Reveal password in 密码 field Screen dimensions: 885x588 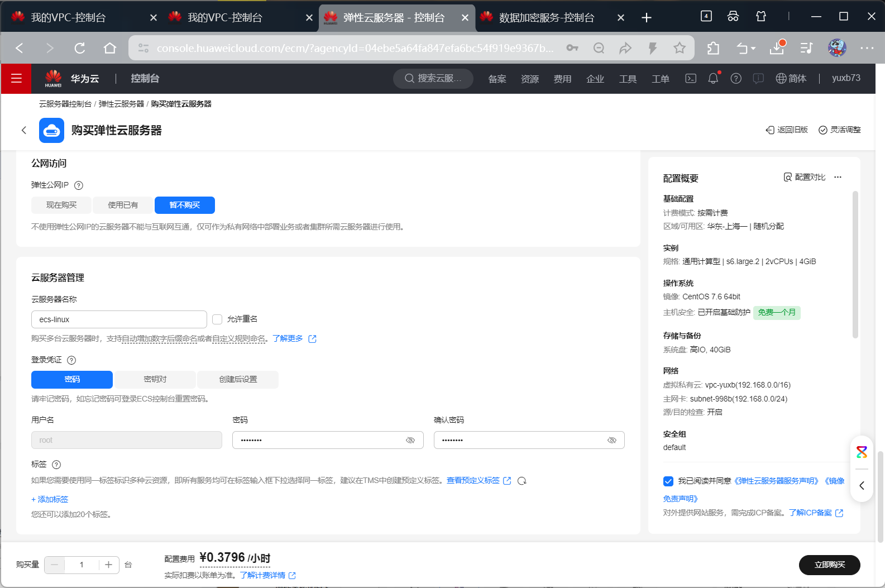410,440
